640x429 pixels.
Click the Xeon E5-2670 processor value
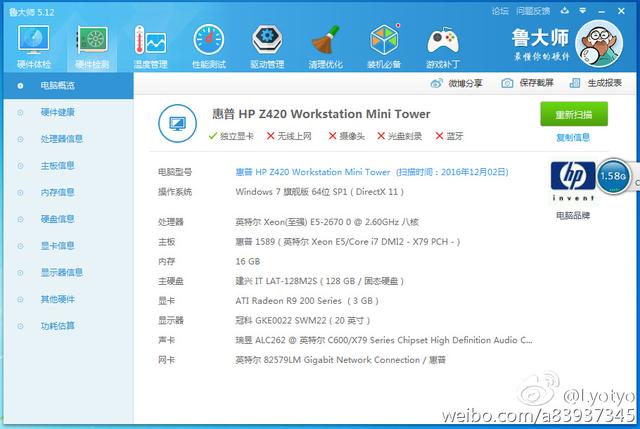(327, 222)
